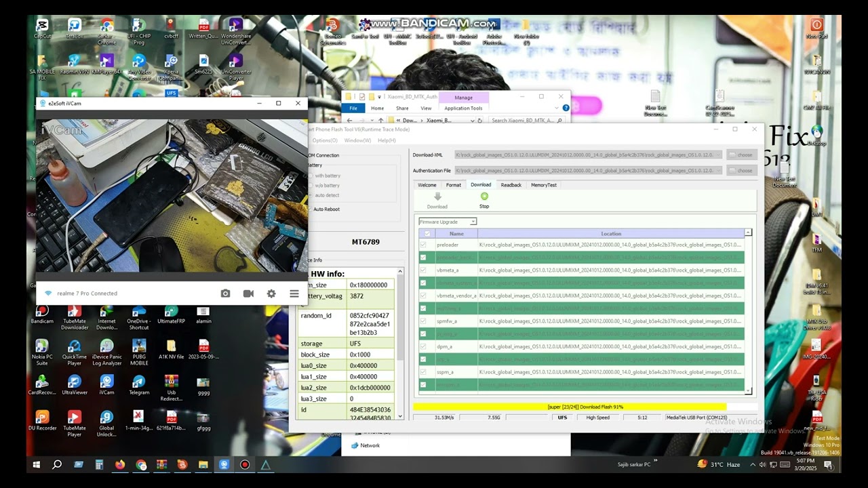Open Wondershare UniConverter desktop icon

click(236, 31)
